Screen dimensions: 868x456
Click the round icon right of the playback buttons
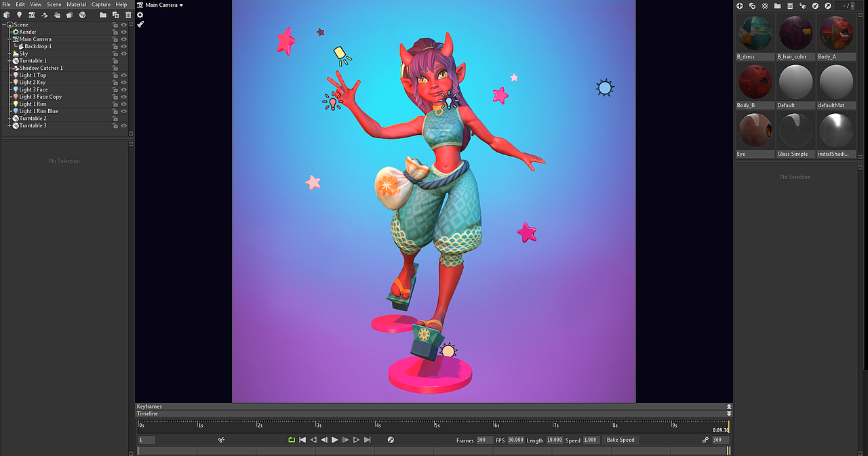click(x=391, y=440)
